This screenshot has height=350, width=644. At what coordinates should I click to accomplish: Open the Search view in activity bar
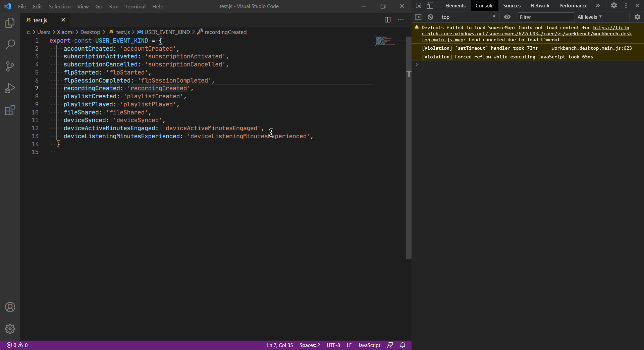(x=10, y=44)
